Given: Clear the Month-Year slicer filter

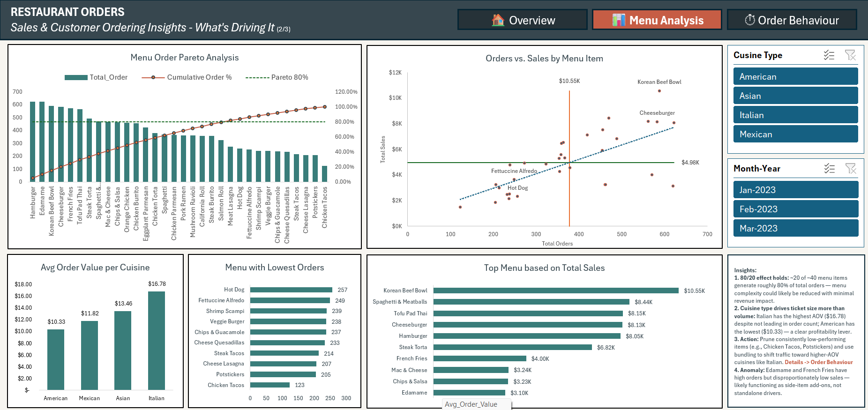Looking at the screenshot, I should point(850,169).
